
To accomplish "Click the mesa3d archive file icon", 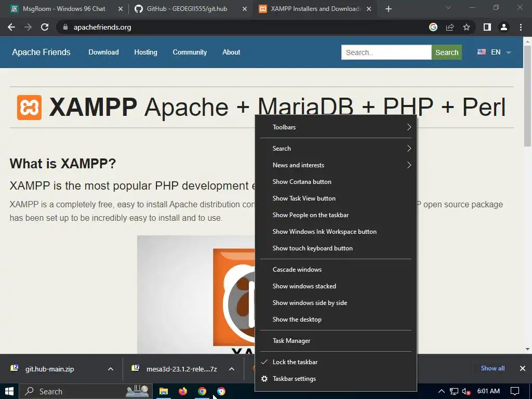I will click(x=136, y=368).
